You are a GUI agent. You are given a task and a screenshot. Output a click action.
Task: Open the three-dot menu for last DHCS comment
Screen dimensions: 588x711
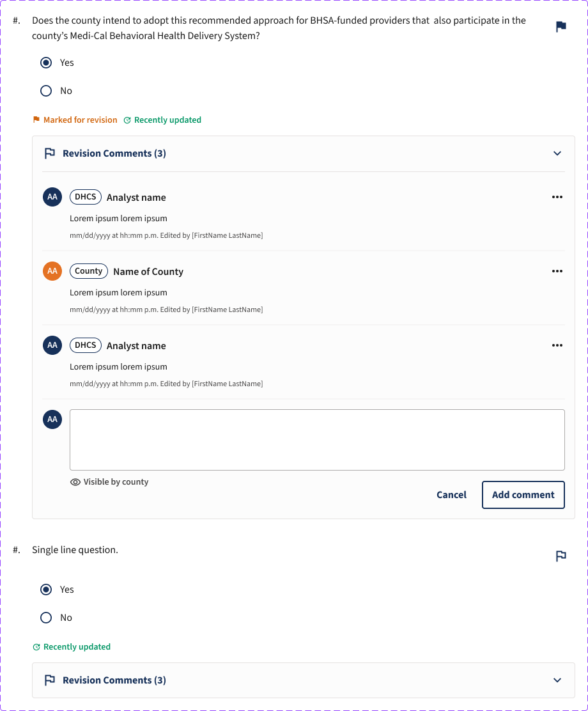[x=557, y=345]
